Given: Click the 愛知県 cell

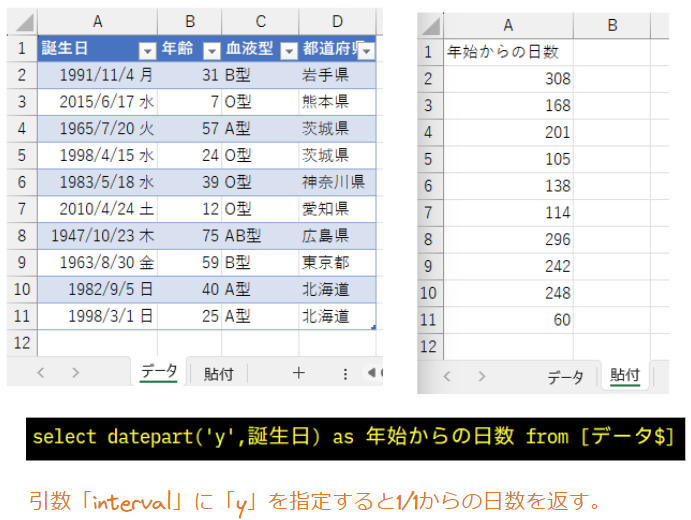Looking at the screenshot, I should [338, 209].
